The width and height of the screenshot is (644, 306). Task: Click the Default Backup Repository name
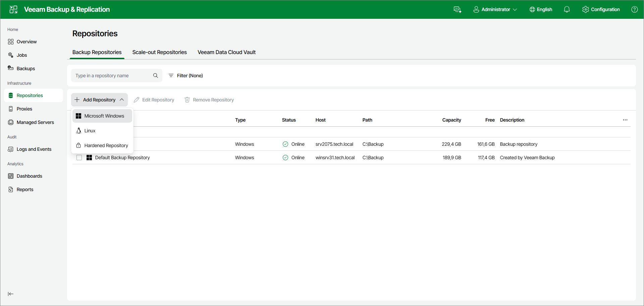pyautogui.click(x=122, y=158)
